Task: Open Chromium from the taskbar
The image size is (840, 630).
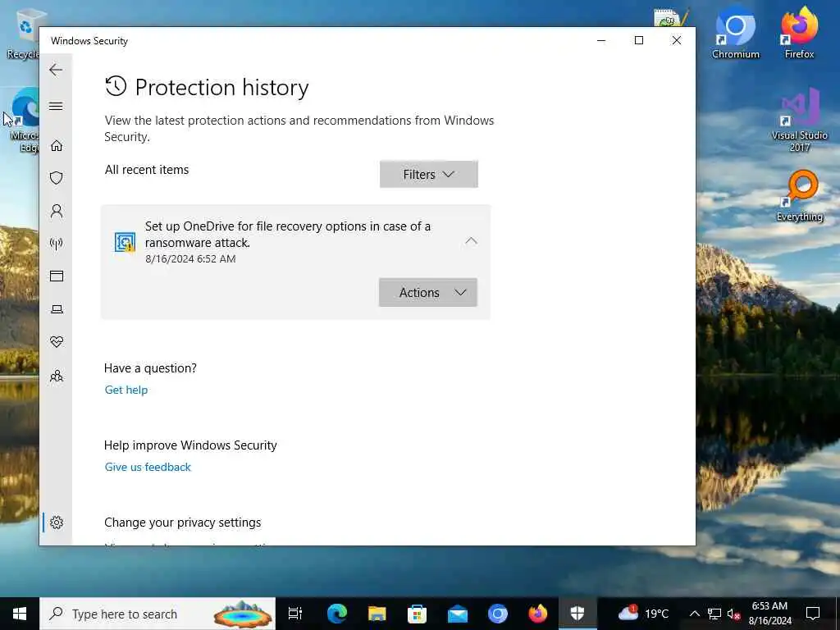Action: click(498, 614)
